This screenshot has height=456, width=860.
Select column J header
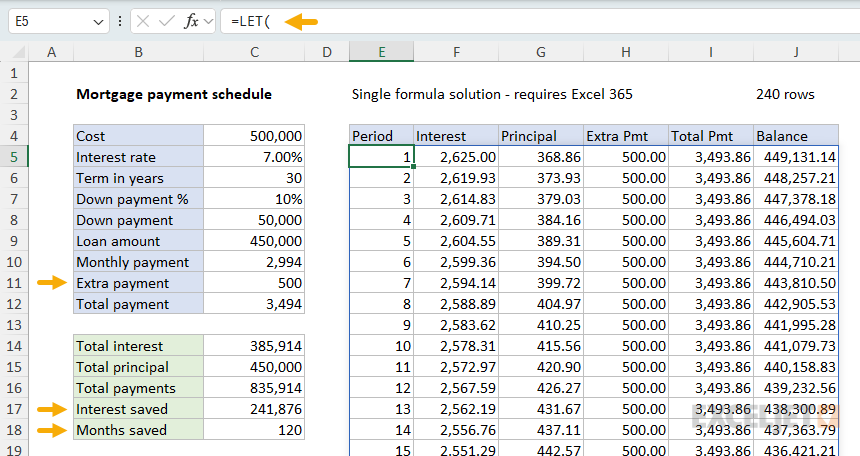coord(796,52)
